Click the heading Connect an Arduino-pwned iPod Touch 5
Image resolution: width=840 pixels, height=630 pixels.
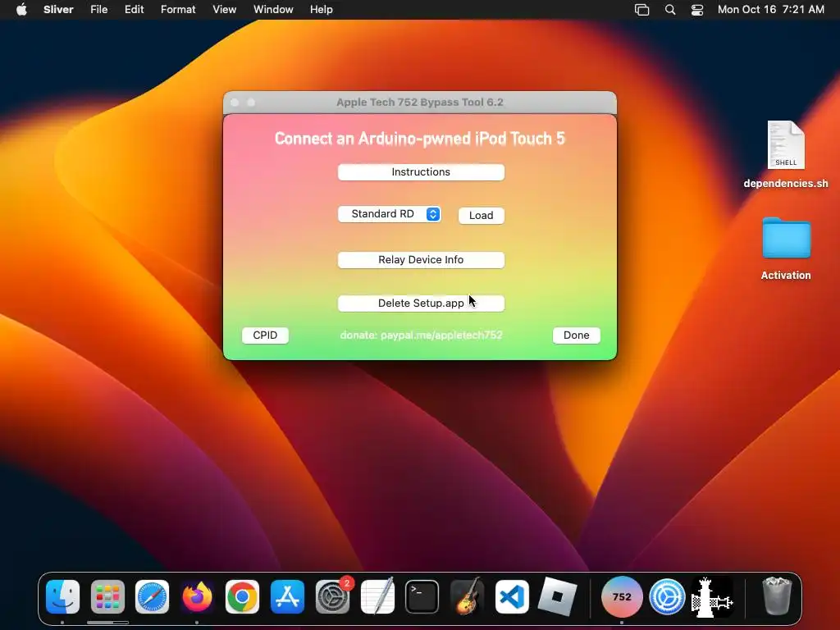pos(420,139)
